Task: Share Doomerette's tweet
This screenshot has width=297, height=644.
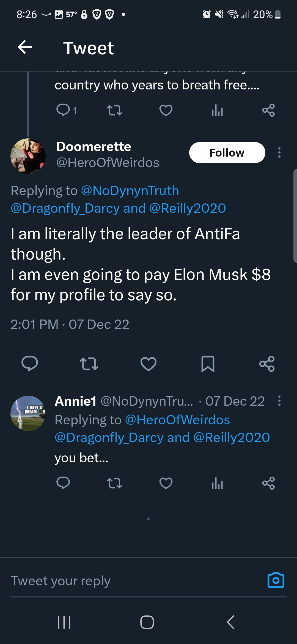Action: 267,364
